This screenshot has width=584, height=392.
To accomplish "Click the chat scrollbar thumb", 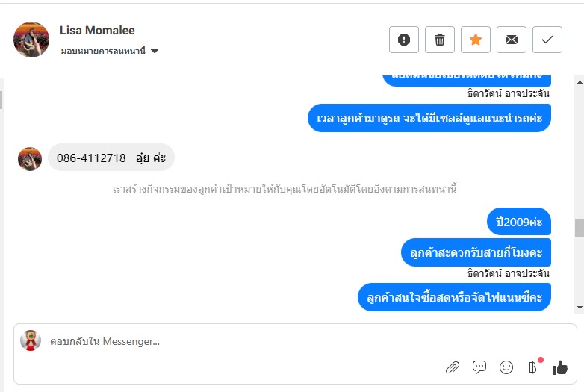I will click(579, 228).
